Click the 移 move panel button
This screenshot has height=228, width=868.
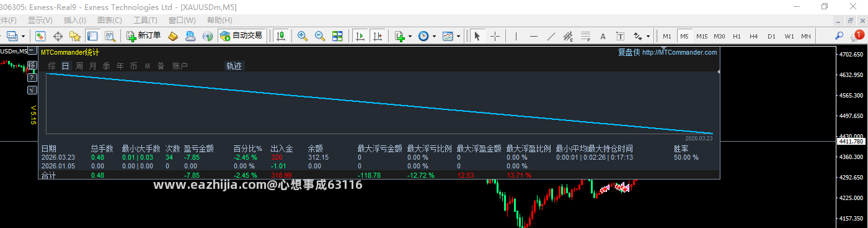(x=32, y=66)
